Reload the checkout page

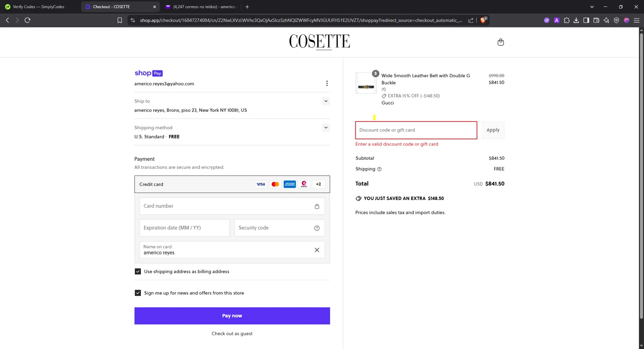coord(27,20)
